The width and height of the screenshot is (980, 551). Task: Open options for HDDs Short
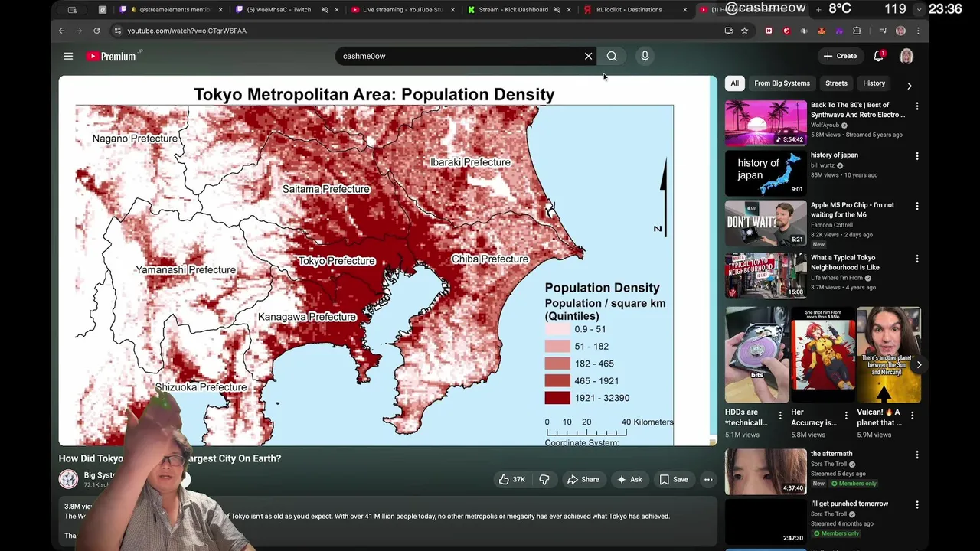click(780, 416)
